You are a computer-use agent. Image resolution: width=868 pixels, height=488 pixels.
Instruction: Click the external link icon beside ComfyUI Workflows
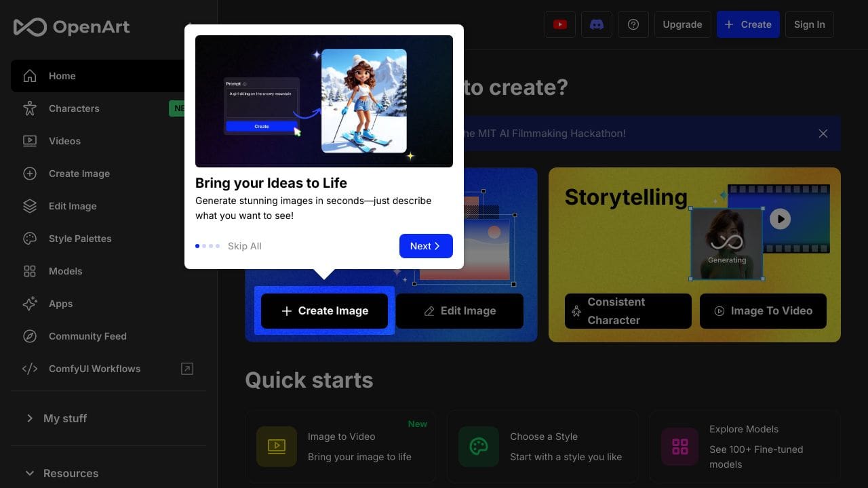[187, 369]
